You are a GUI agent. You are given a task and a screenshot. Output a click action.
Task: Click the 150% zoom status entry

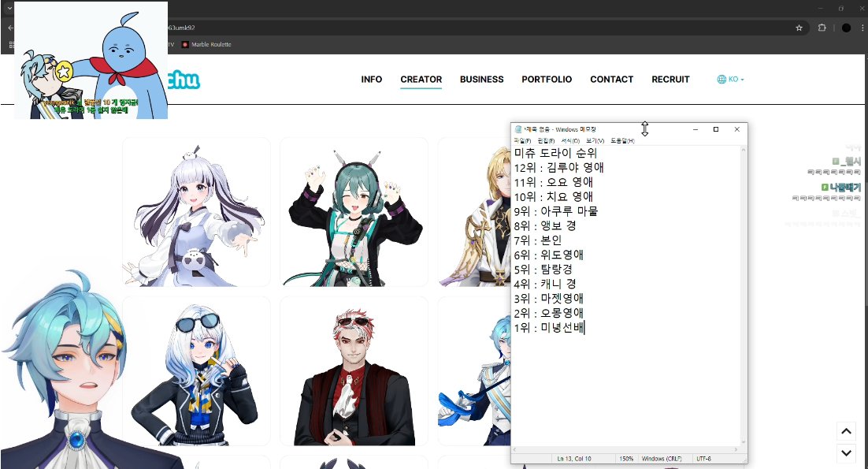point(626,459)
